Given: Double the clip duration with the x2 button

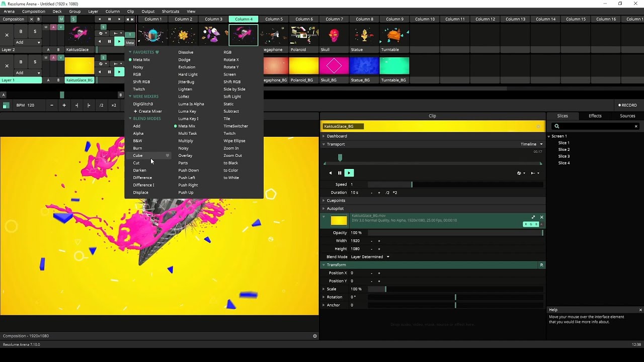Looking at the screenshot, I should tap(395, 193).
